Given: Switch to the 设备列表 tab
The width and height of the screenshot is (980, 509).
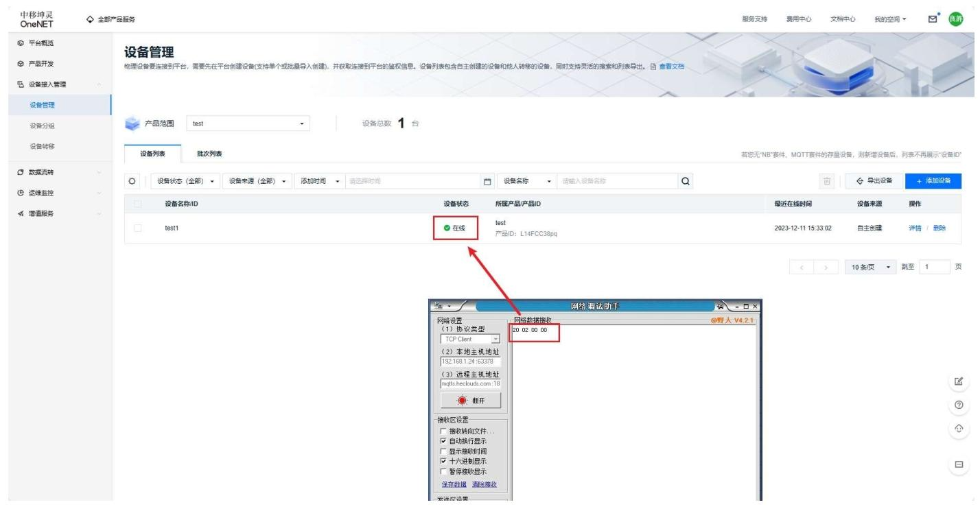Looking at the screenshot, I should tap(152, 154).
